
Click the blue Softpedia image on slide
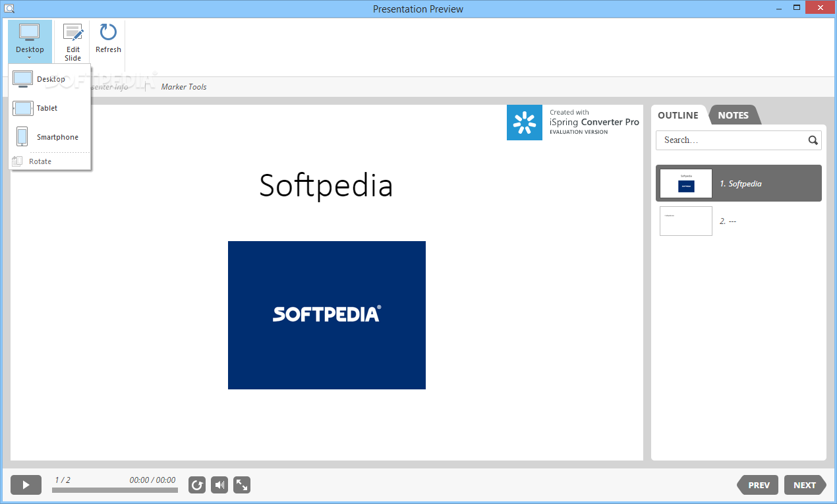(x=327, y=315)
